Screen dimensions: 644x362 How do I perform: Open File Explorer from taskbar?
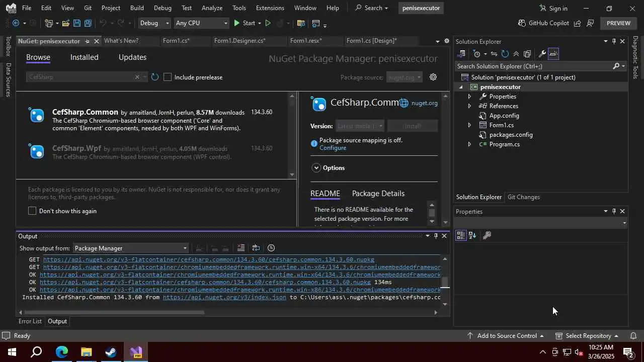tap(86, 352)
